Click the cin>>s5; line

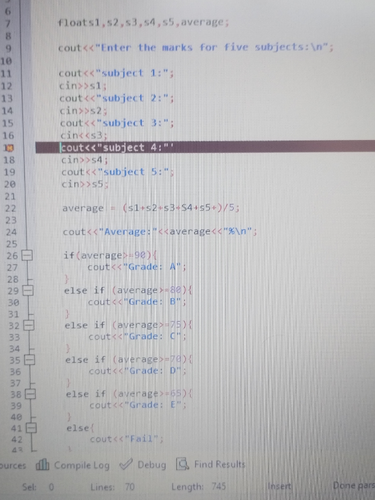tap(85, 184)
